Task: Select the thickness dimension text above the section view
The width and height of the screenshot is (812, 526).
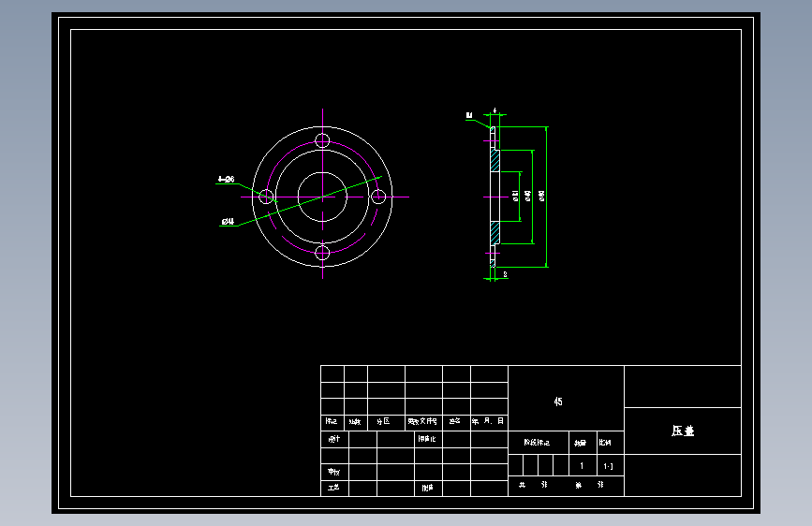Action: 495,110
